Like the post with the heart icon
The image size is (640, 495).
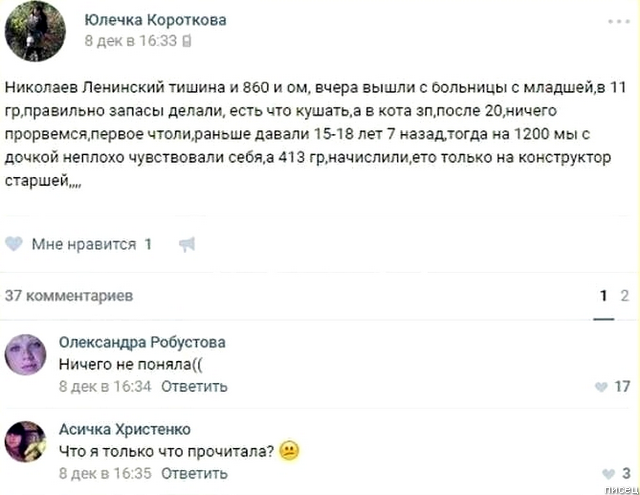pos(15,244)
